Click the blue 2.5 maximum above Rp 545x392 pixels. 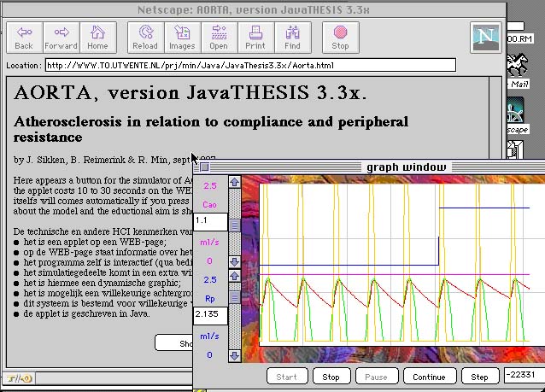(210, 280)
